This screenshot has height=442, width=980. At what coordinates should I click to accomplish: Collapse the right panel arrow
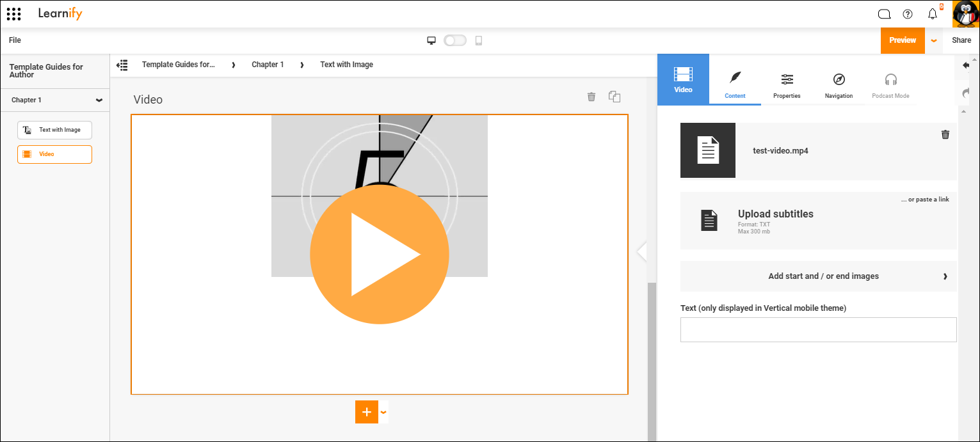point(641,252)
